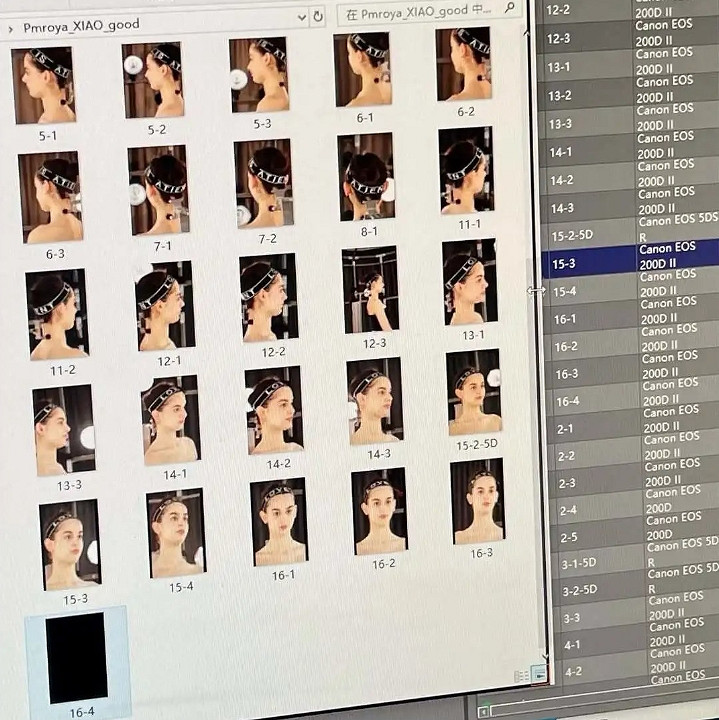Click the 16-1 file name label

click(283, 575)
